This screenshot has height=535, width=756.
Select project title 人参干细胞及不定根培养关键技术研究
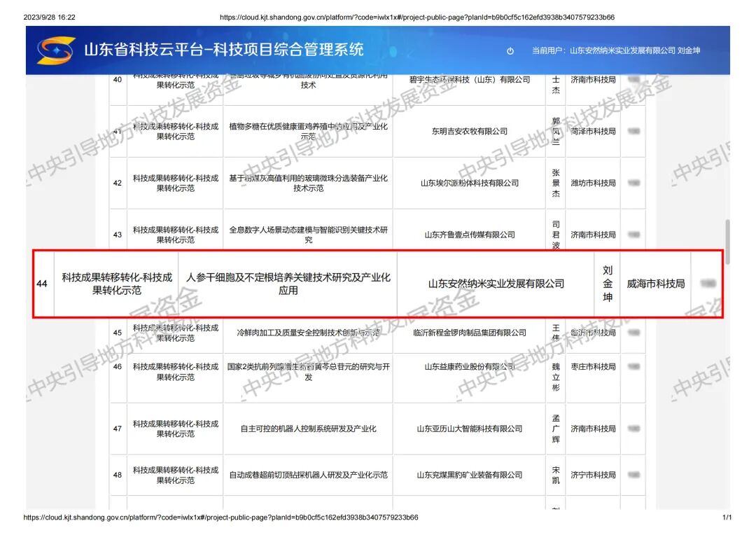point(288,284)
